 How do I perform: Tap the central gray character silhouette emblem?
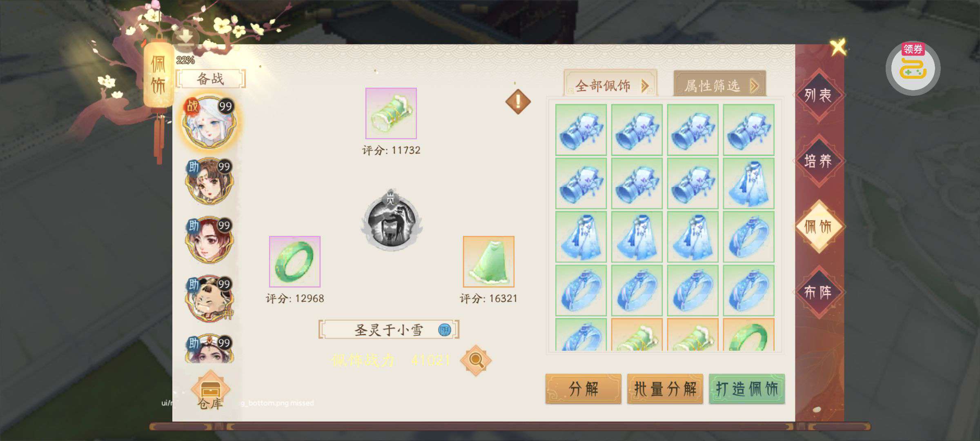pyautogui.click(x=391, y=220)
